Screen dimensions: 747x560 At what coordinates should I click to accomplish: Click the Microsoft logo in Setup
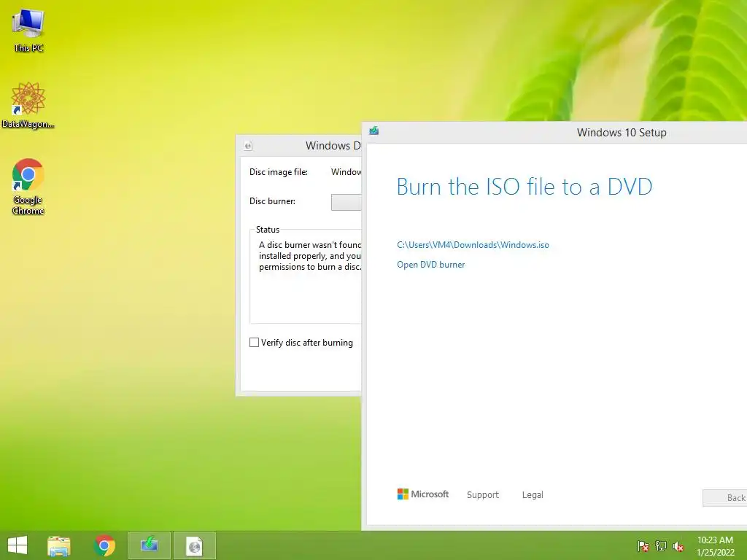click(x=422, y=494)
